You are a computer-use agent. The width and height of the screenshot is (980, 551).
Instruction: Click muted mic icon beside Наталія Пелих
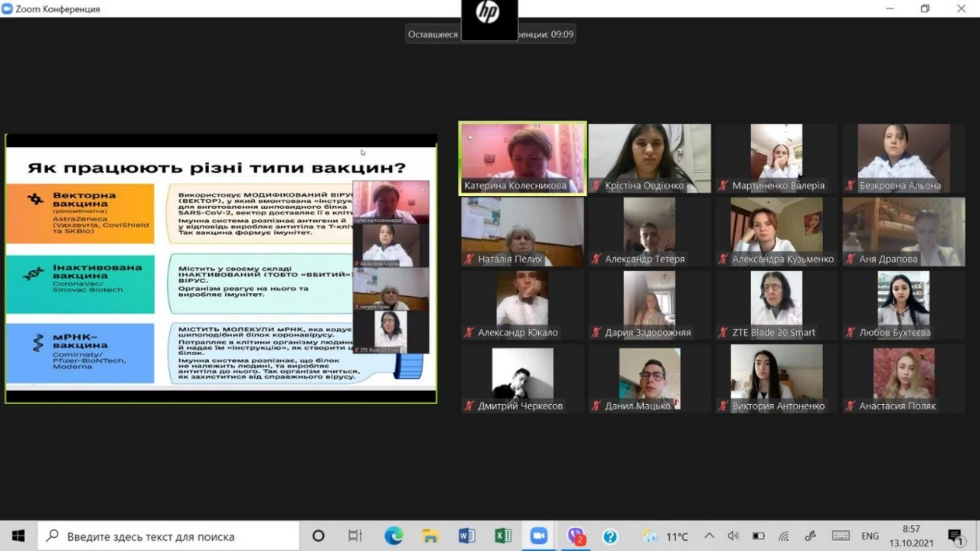[x=469, y=259]
